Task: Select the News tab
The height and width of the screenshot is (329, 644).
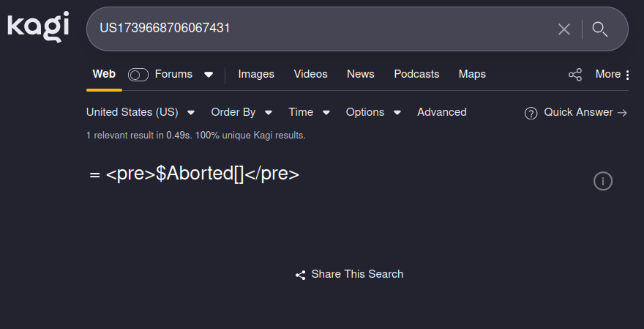Action: pos(360,74)
